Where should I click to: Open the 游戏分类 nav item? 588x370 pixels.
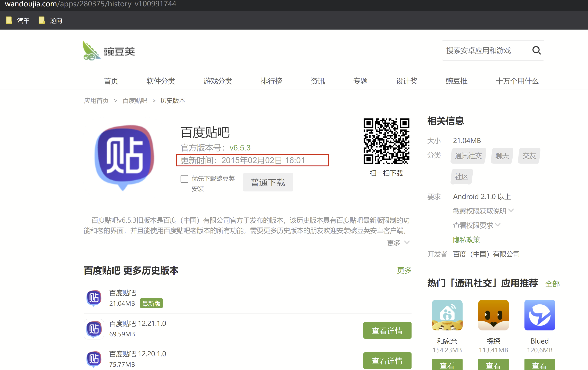[218, 81]
